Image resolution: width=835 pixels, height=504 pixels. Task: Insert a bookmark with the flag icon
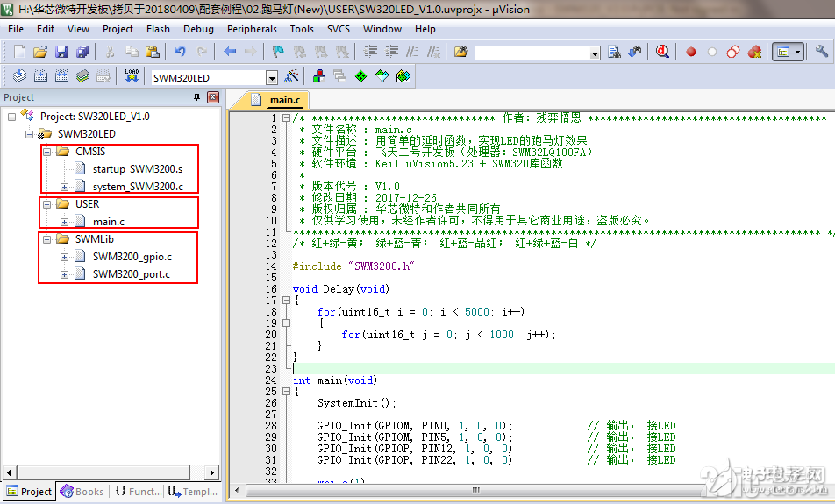point(278,52)
